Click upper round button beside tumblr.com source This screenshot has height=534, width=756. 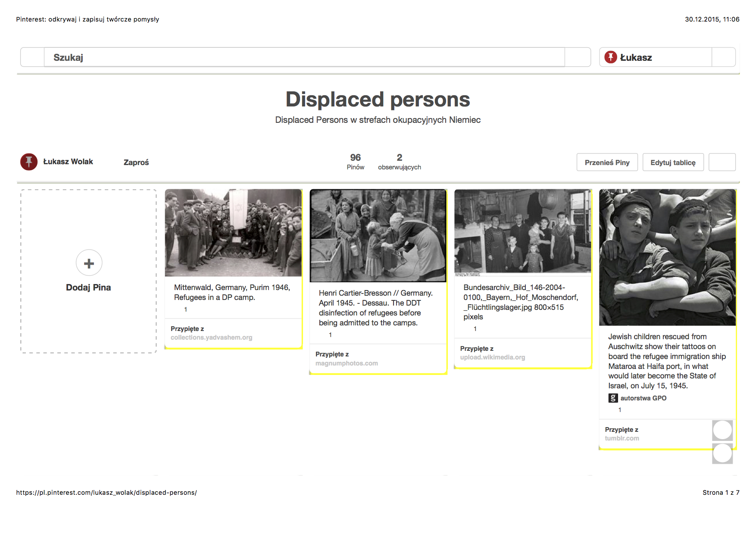[x=722, y=430]
